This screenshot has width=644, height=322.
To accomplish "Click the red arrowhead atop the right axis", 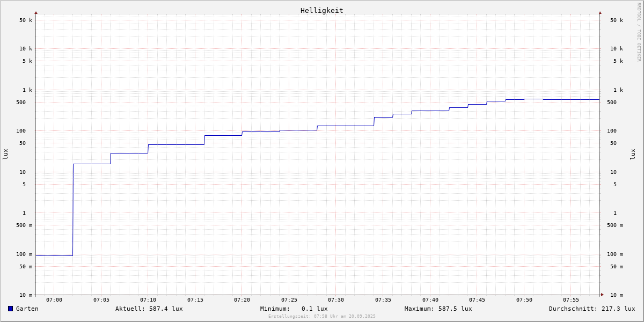I will 600,12.
